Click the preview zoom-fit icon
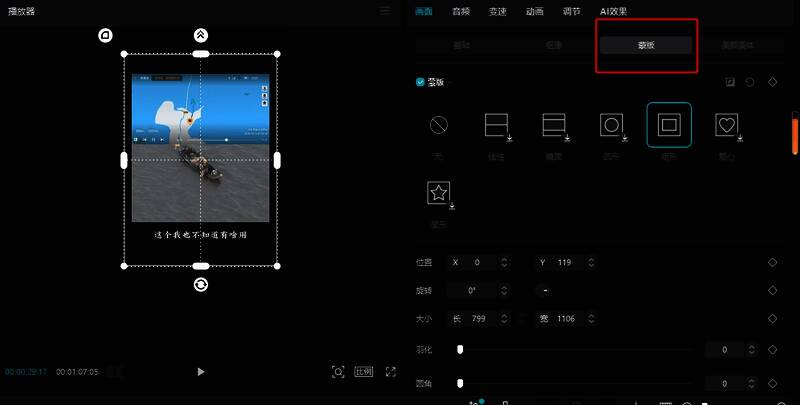This screenshot has height=405, width=800. point(338,372)
